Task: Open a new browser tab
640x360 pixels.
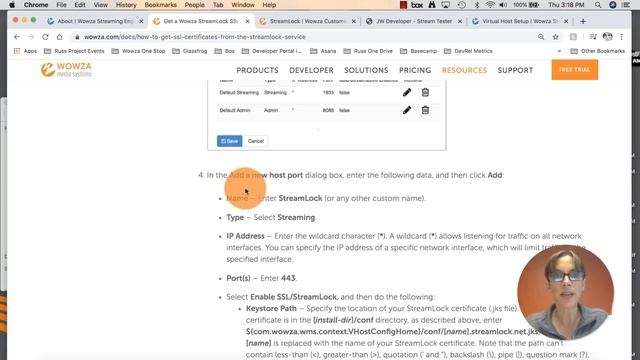Action: 583,21
